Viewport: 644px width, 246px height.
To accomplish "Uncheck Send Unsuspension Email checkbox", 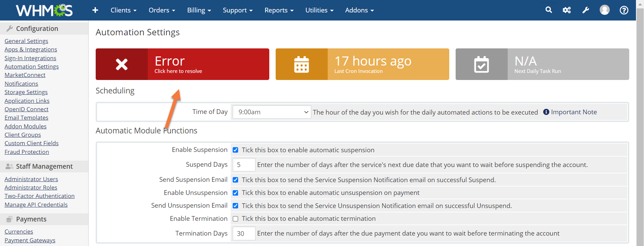I will click(x=235, y=206).
